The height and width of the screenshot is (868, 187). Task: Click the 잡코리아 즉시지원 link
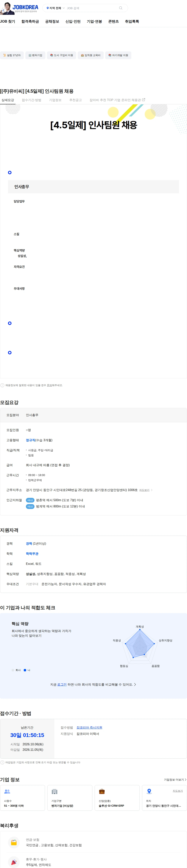click(89, 727)
